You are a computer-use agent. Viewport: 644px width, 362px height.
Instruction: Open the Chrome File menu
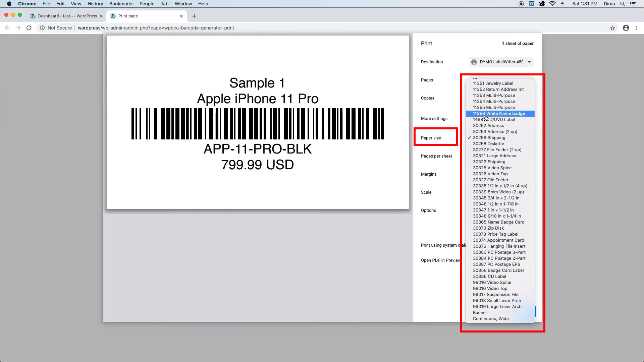click(46, 4)
